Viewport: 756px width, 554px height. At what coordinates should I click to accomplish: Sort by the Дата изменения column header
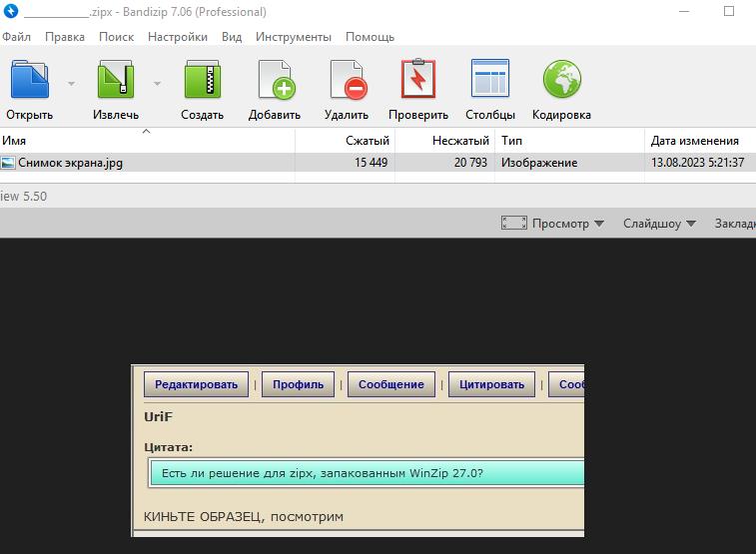700,141
